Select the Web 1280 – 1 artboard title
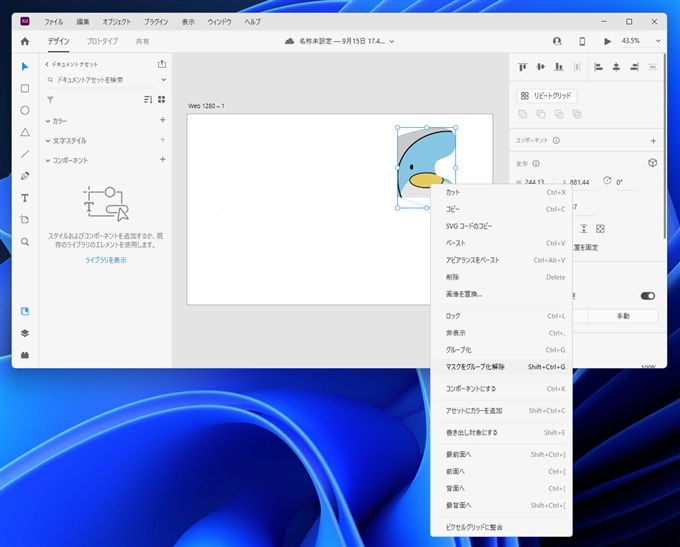680x547 pixels. (206, 106)
